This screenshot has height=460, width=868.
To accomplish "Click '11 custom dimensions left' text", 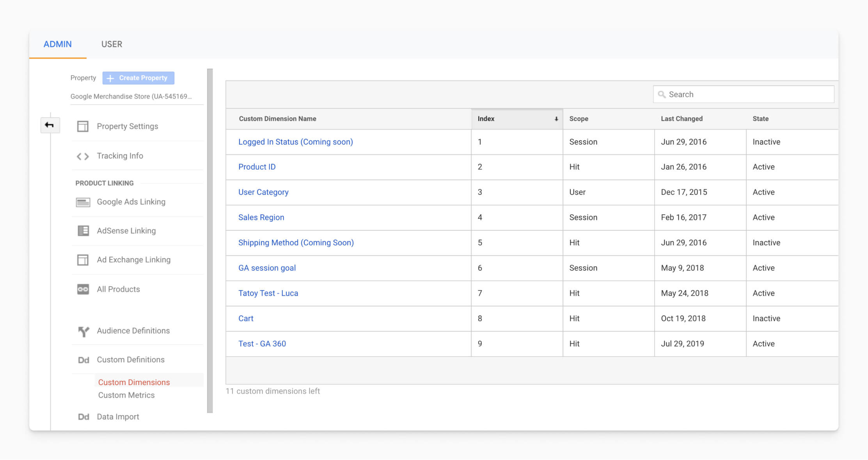I will click(273, 391).
